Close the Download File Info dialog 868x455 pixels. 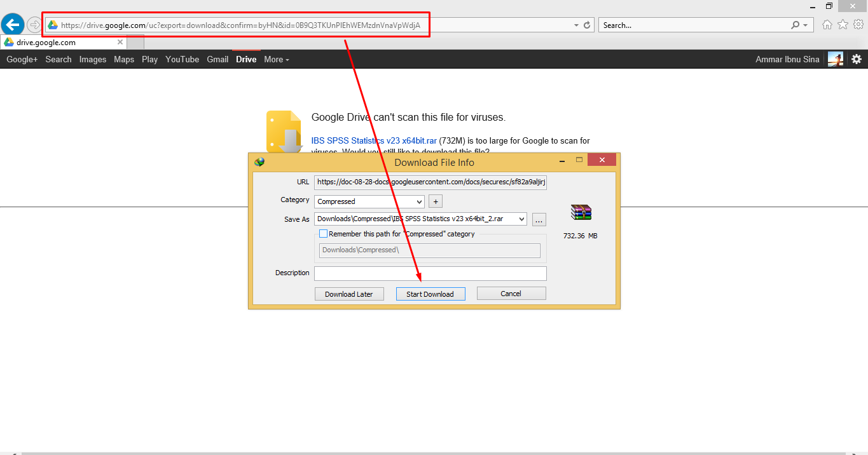click(602, 160)
